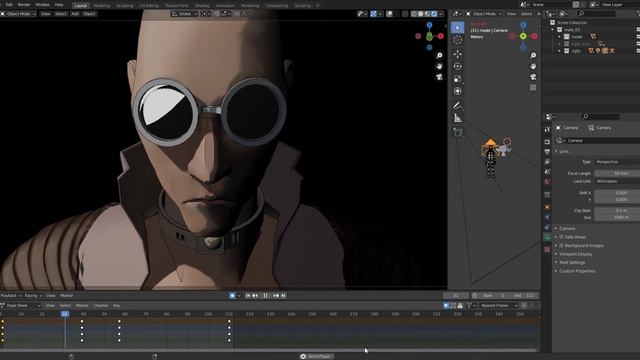
Task: Toggle camera view icon in right viewport
Action: tap(533, 77)
